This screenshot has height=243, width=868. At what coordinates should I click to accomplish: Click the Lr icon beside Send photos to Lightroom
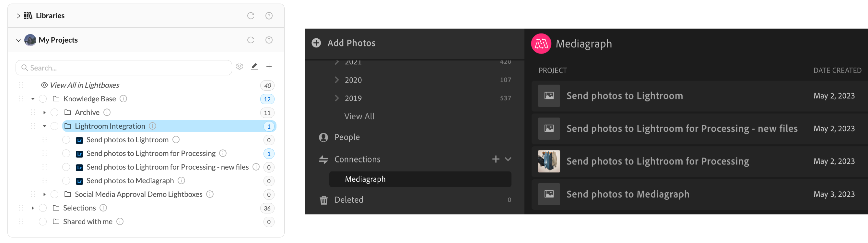pyautogui.click(x=79, y=140)
